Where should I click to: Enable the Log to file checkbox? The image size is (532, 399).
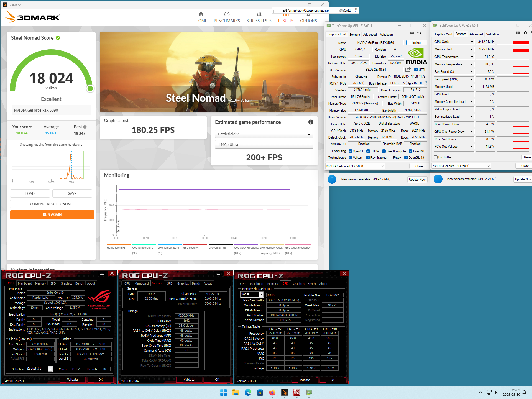click(436, 157)
